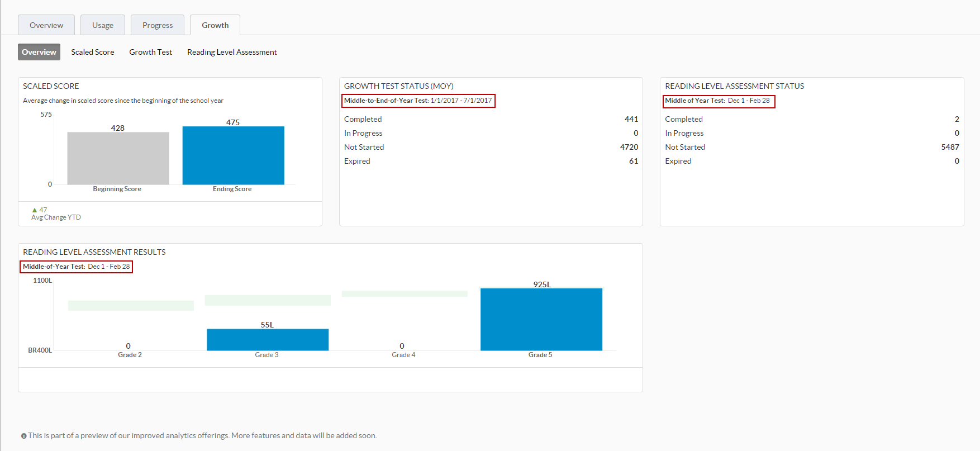
Task: Click the info icon in preview notice
Action: point(24,436)
